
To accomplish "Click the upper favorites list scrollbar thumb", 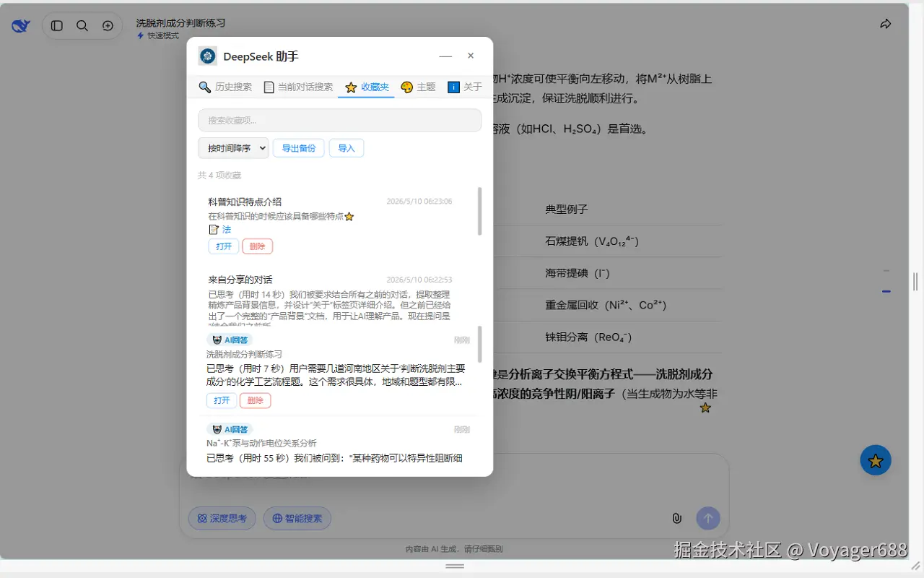I will [480, 211].
